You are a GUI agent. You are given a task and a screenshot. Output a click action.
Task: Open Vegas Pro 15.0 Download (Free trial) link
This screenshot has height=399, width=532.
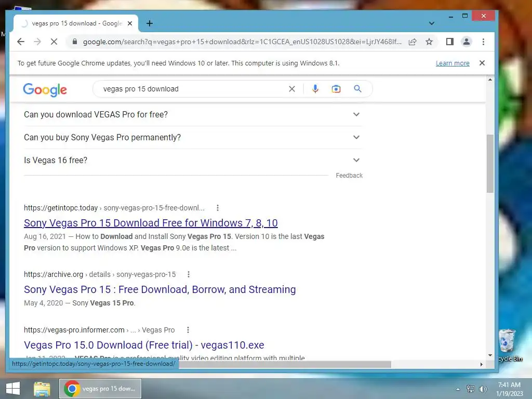(144, 345)
